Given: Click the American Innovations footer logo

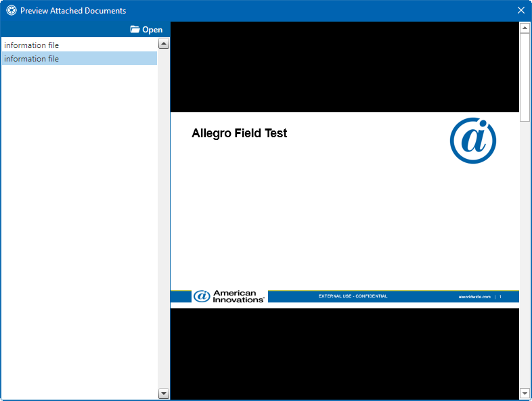Looking at the screenshot, I should (229, 296).
